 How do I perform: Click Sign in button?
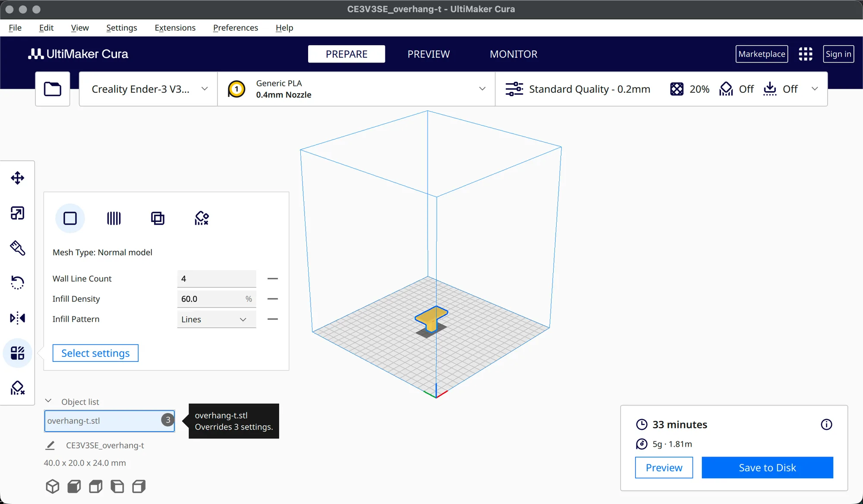838,54
